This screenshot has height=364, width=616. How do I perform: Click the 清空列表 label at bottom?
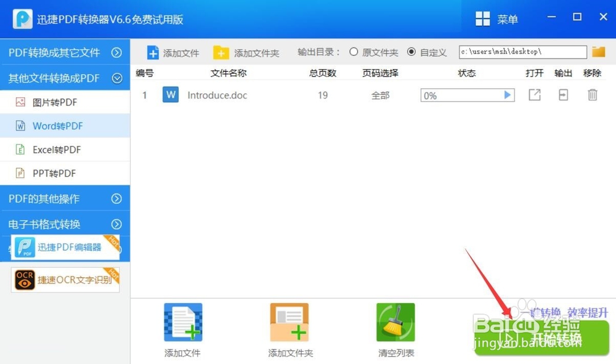[x=396, y=353]
